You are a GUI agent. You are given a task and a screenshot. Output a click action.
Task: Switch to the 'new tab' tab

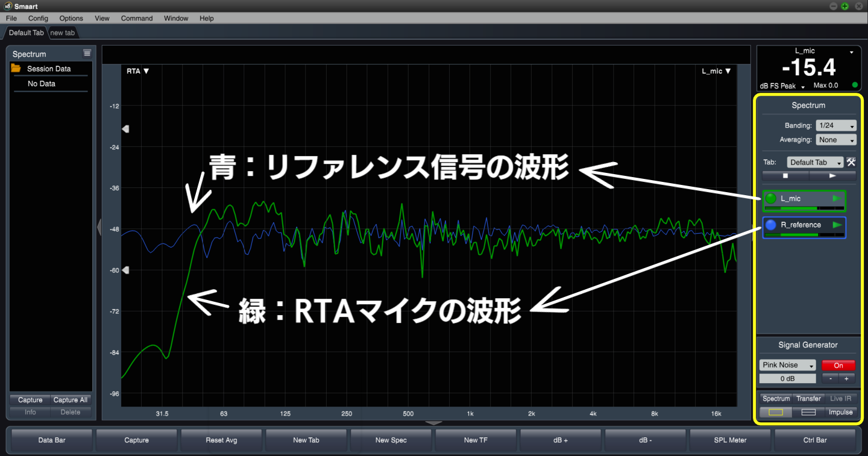63,33
